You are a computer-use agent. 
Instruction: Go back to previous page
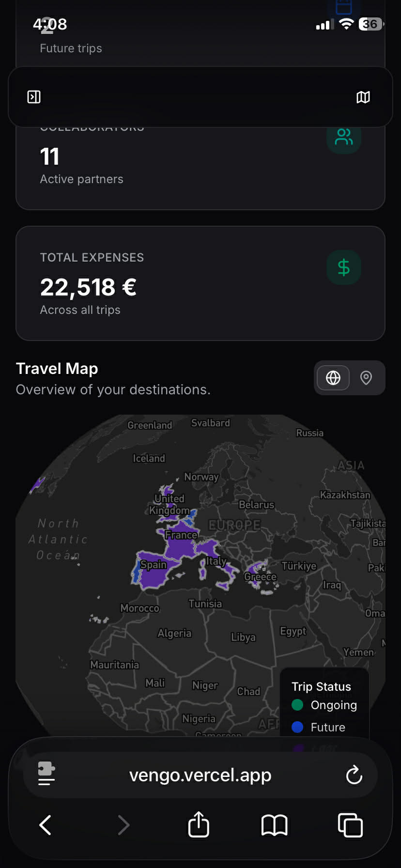[46, 825]
